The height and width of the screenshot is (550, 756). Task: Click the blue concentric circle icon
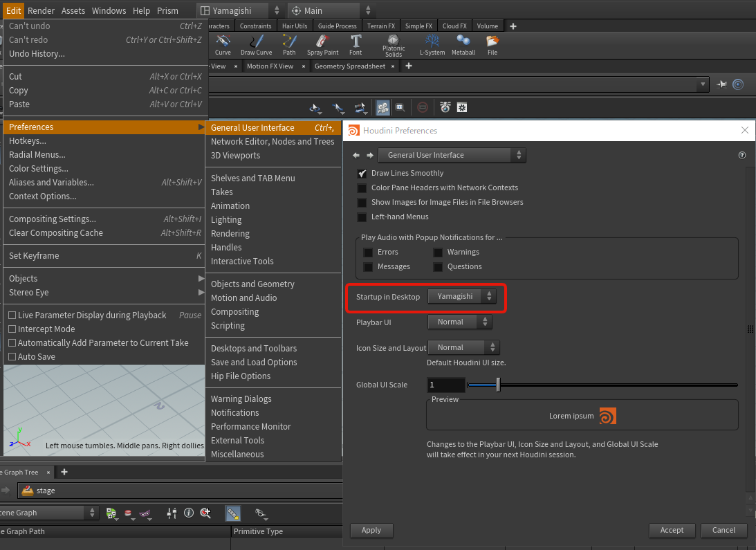click(x=738, y=84)
